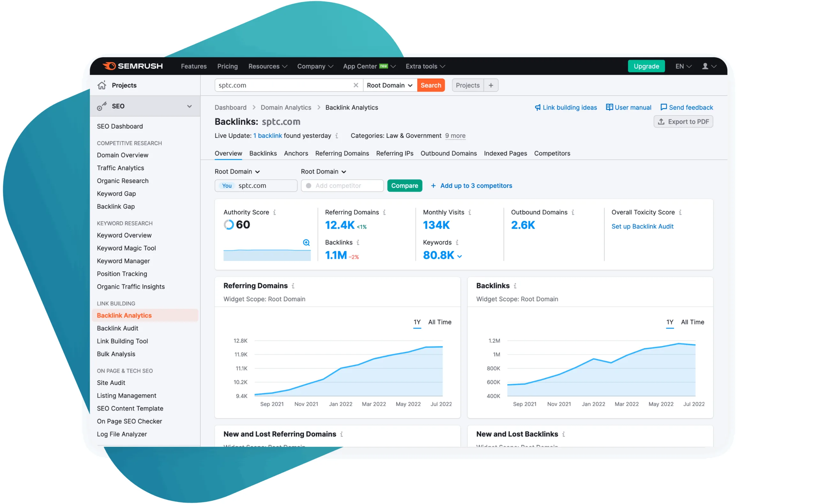Open the EN language dropdown
This screenshot has height=504, width=817.
[683, 66]
